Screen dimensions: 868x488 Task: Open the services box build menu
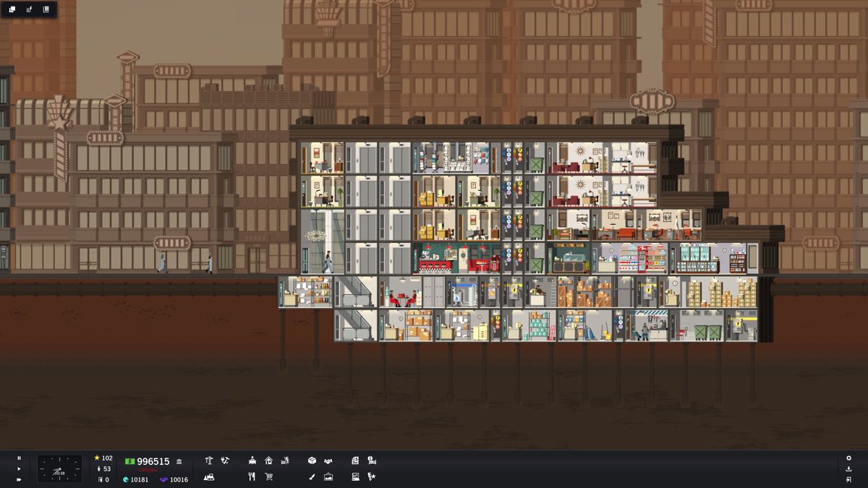point(312,460)
